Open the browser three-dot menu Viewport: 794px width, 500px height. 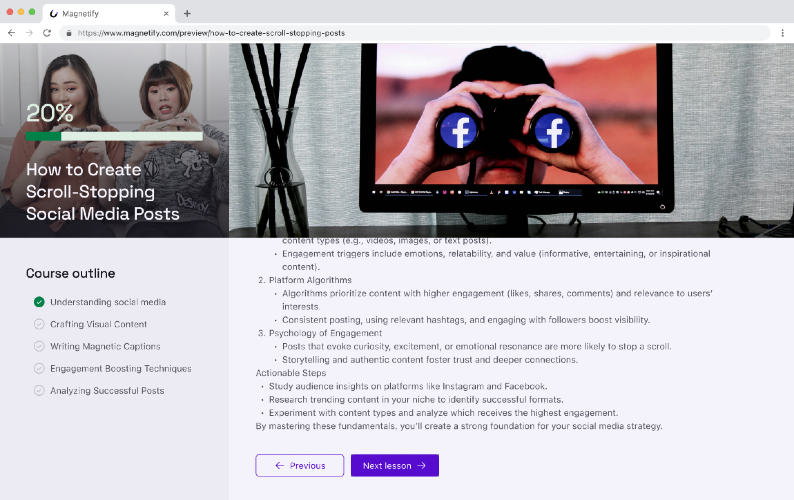782,33
